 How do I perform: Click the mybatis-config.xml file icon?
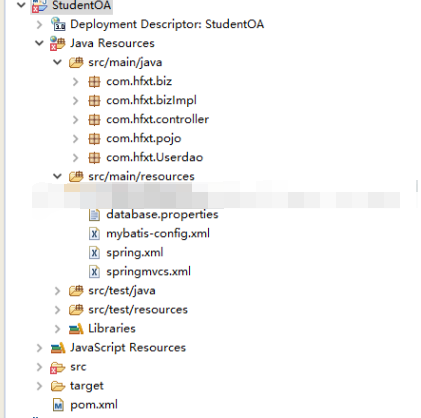(94, 234)
